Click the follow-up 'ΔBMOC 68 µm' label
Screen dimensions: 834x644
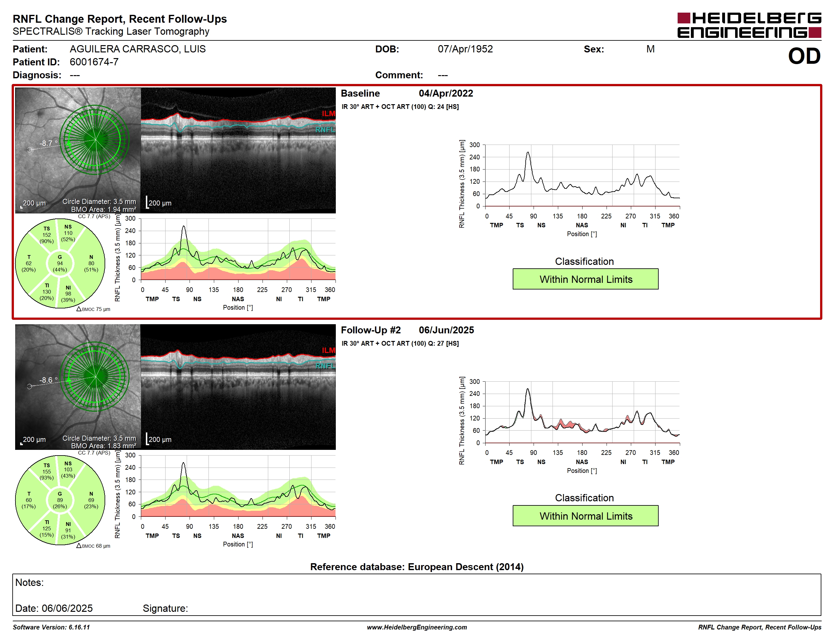tap(93, 546)
